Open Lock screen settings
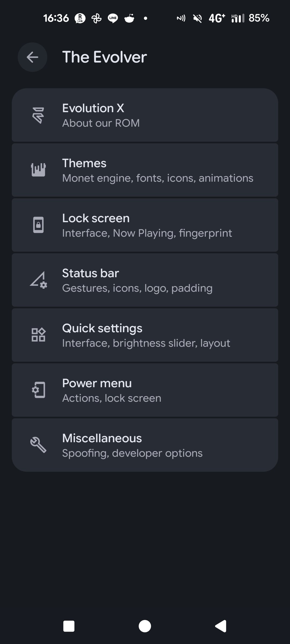Image resolution: width=290 pixels, height=644 pixels. point(145,225)
